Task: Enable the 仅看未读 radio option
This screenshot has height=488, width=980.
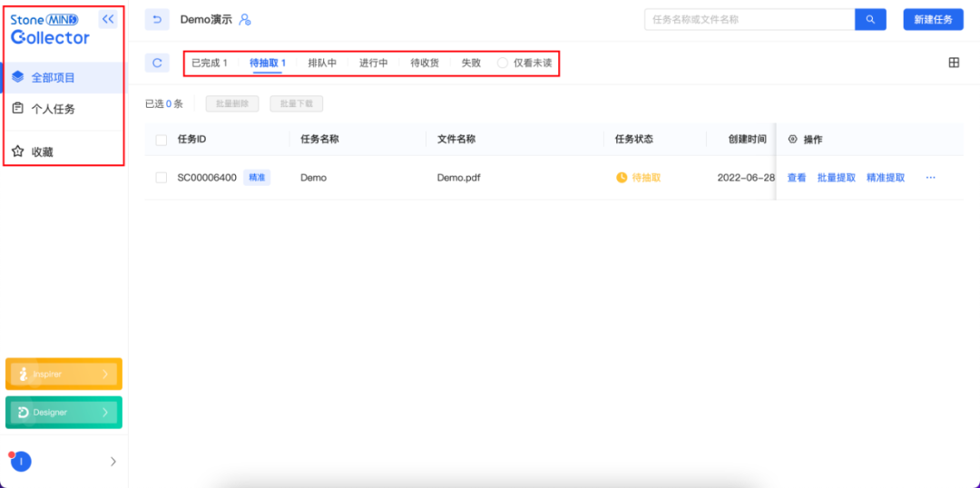Action: click(x=503, y=63)
